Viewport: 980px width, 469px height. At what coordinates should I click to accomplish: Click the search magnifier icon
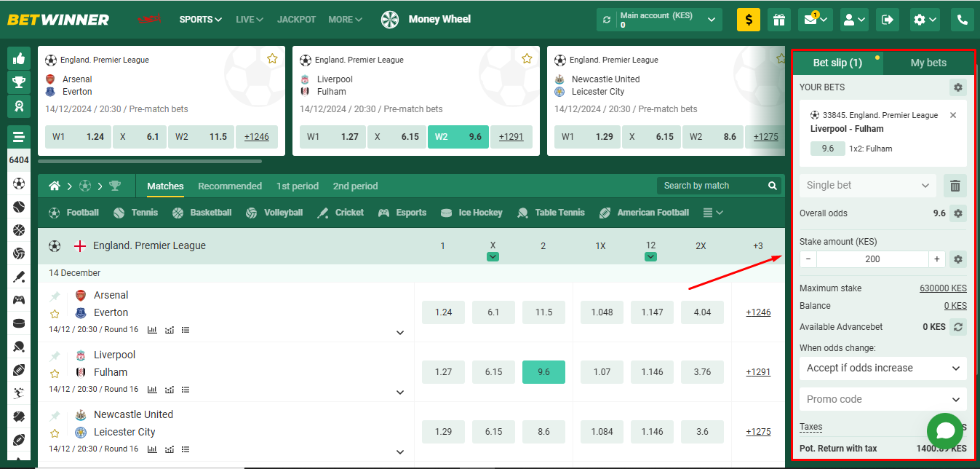point(773,186)
